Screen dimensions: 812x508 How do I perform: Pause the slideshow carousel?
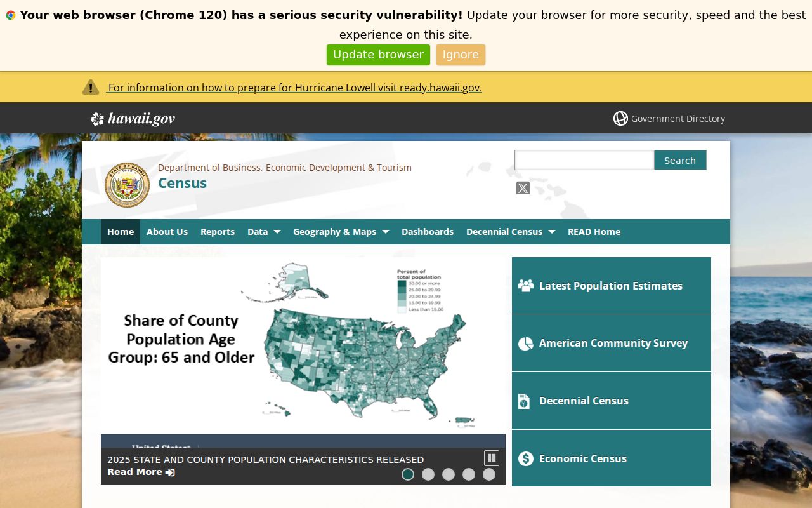pos(492,458)
